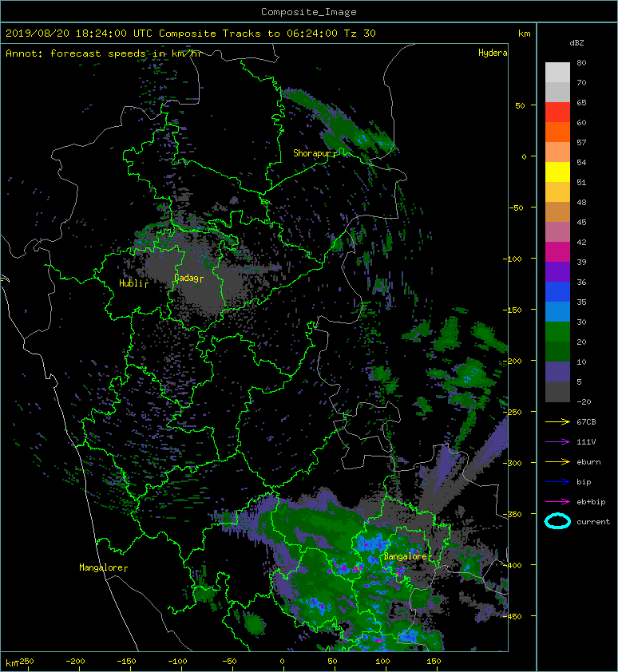
Task: Click the eb+bip legend label
Action: pos(591,502)
